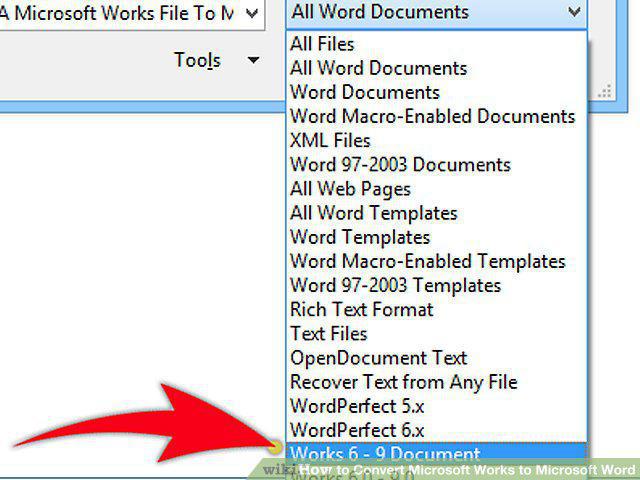Select WordPerfect 5.x file type
Screen dimensions: 640x480
coord(436,406)
